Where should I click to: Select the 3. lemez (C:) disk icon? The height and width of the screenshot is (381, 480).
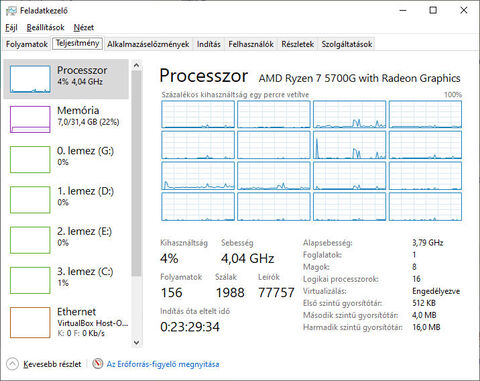point(30,280)
